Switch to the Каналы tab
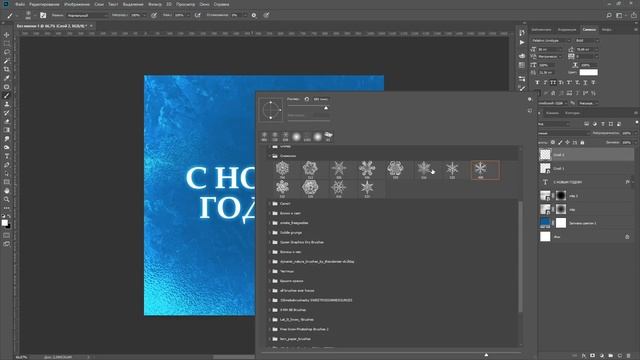This screenshot has width=640, height=360. [x=552, y=113]
